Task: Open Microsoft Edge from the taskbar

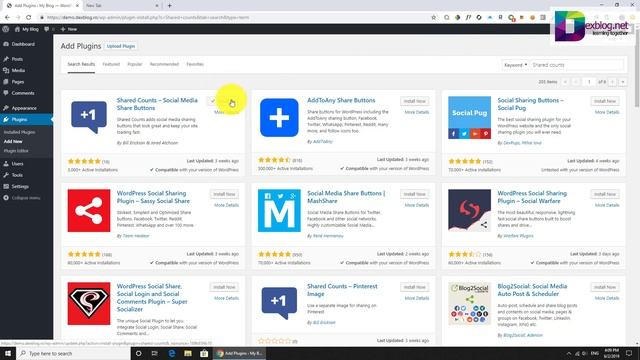Action: click(172, 353)
